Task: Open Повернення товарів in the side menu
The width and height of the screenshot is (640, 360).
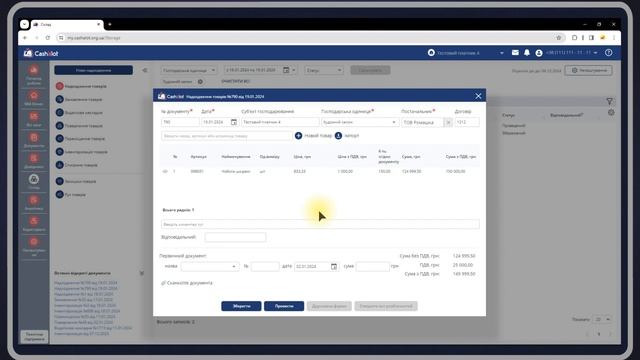Action: click(79, 126)
